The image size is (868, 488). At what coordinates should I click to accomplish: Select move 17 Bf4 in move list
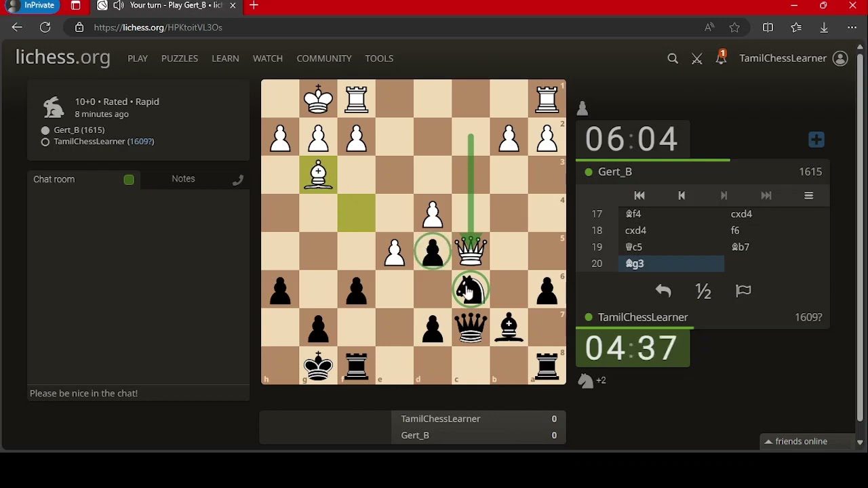tap(671, 214)
